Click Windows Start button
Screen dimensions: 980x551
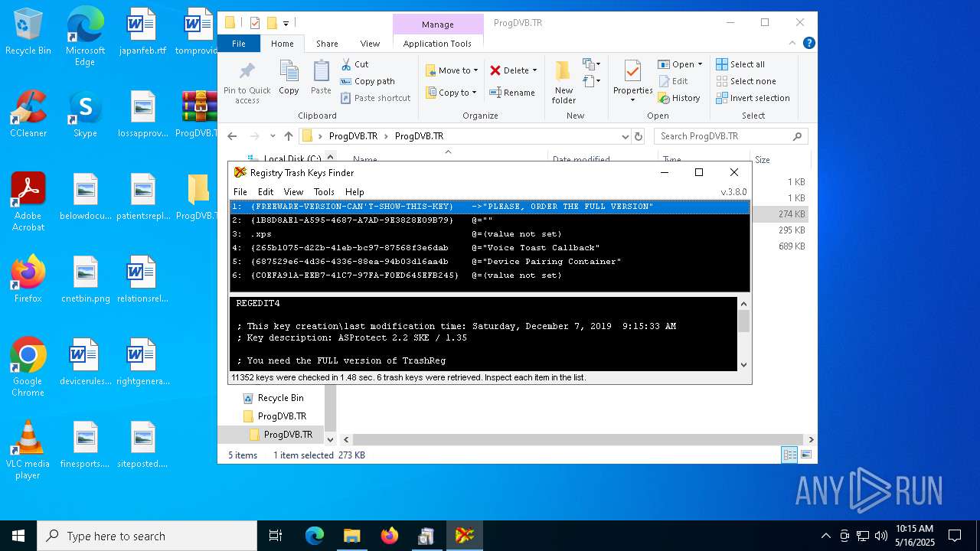(x=18, y=536)
